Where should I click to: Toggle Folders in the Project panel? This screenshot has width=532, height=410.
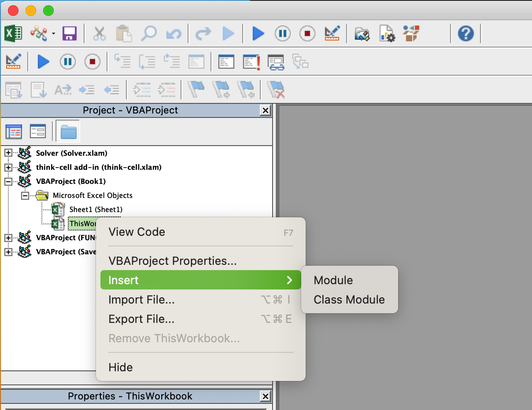(x=68, y=131)
